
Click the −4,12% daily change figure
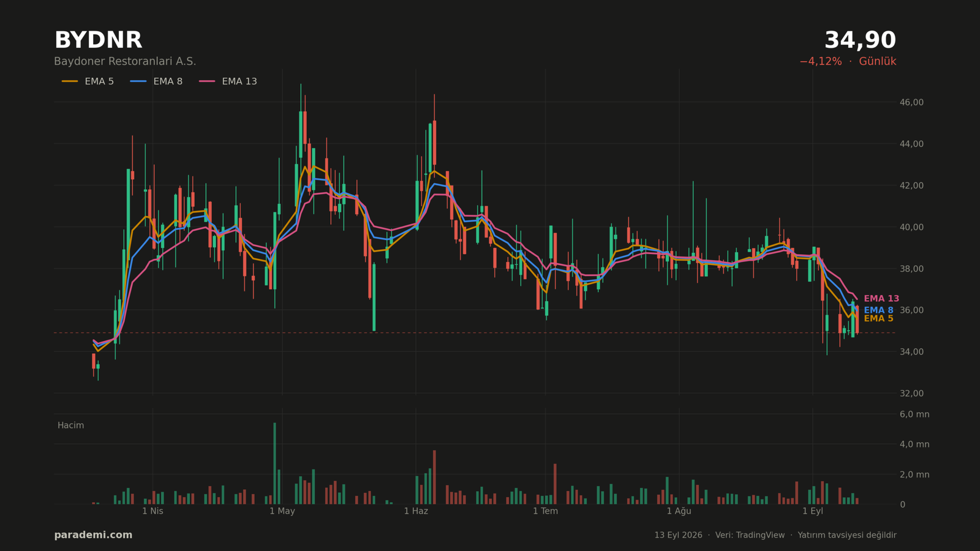point(820,62)
